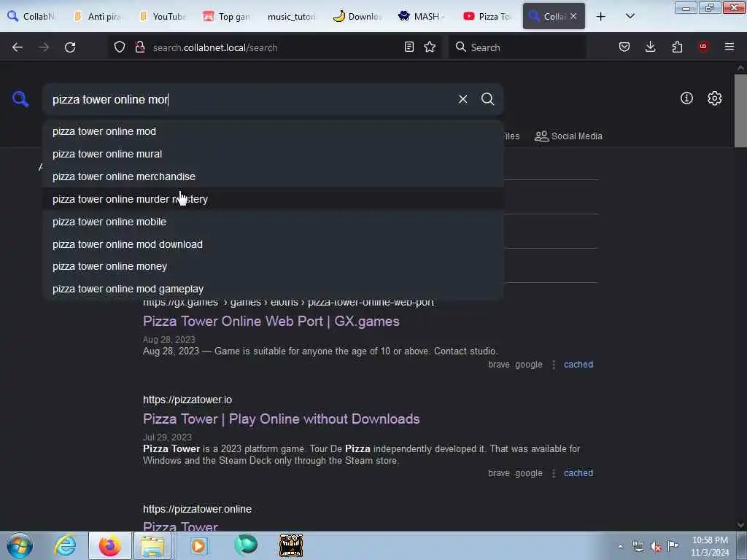Submit search with the magnifier button
Viewport: 747px width, 560px height.
click(x=487, y=99)
